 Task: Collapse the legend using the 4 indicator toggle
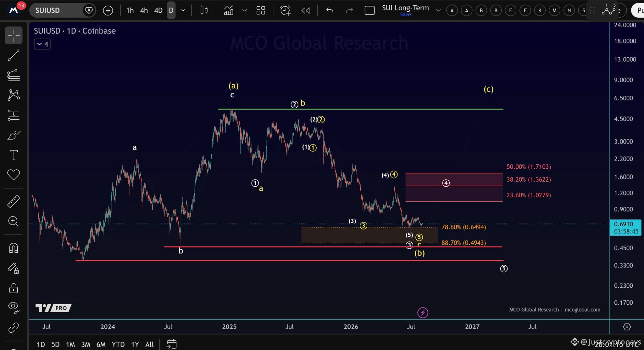point(42,44)
